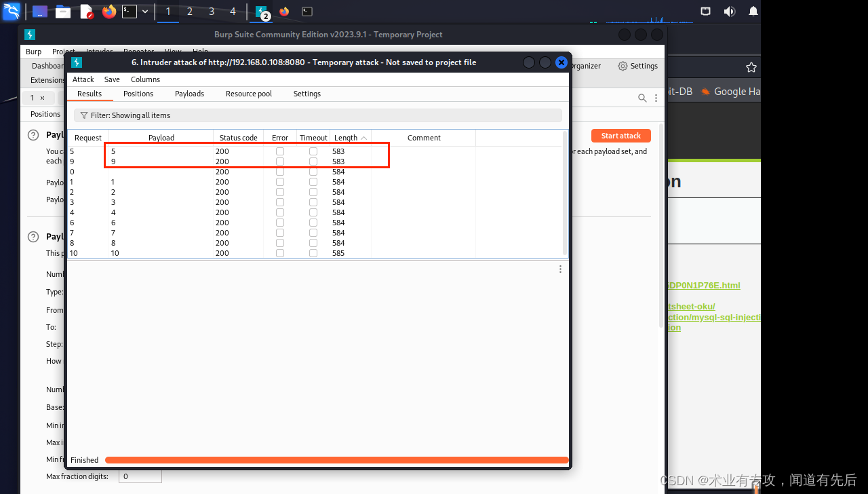Sort by the Payload column header
The image size is (868, 494).
click(161, 138)
